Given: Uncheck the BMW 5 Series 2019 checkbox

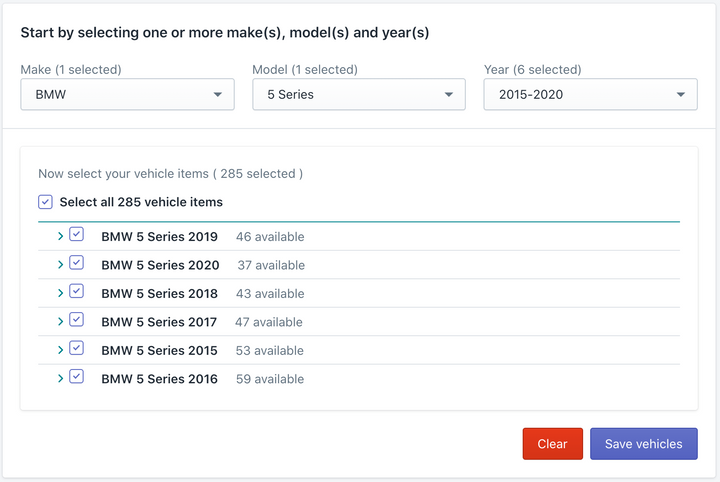Looking at the screenshot, I should [77, 234].
